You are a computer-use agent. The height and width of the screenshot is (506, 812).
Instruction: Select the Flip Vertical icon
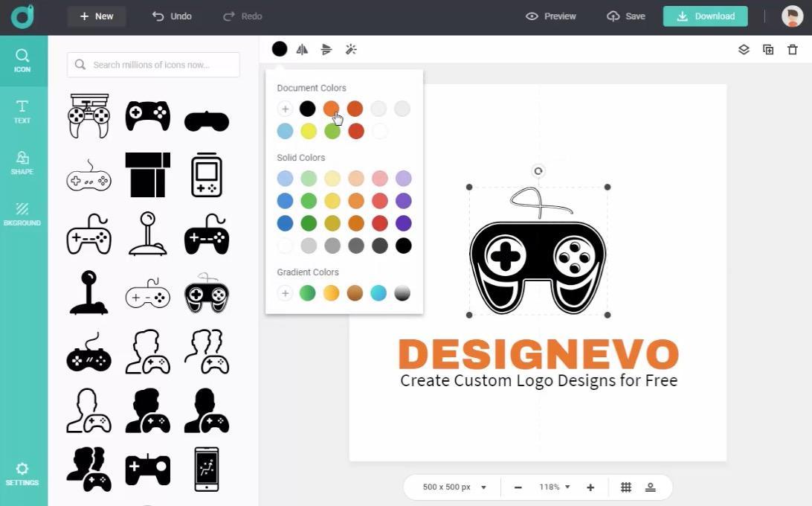(x=326, y=49)
